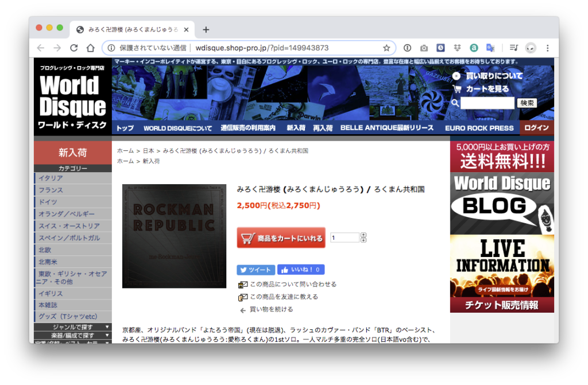The height and width of the screenshot is (385, 588).
Task: Open the World Disque BLOG banner
Action: [502, 204]
